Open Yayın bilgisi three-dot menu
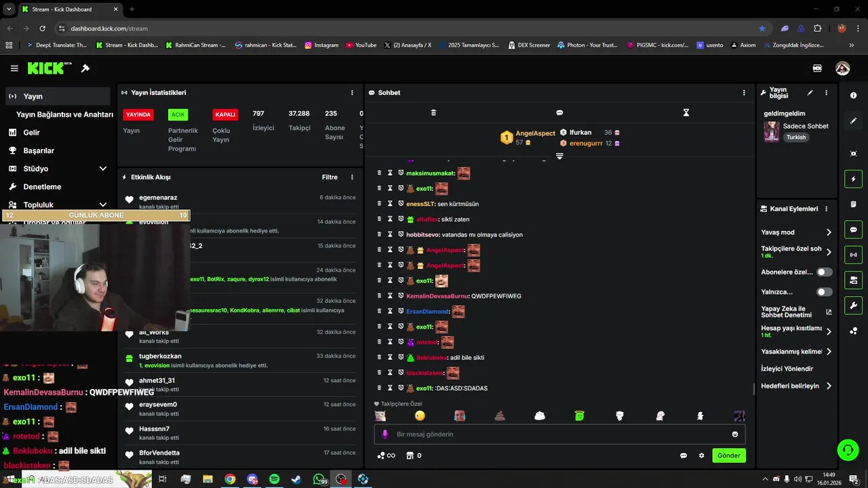The height and width of the screenshot is (488, 868). point(826,93)
